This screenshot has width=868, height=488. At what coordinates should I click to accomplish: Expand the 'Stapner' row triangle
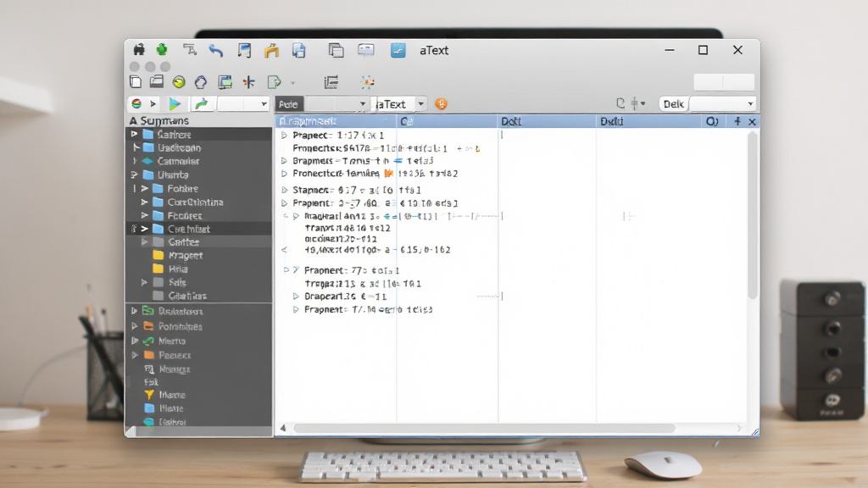click(285, 190)
